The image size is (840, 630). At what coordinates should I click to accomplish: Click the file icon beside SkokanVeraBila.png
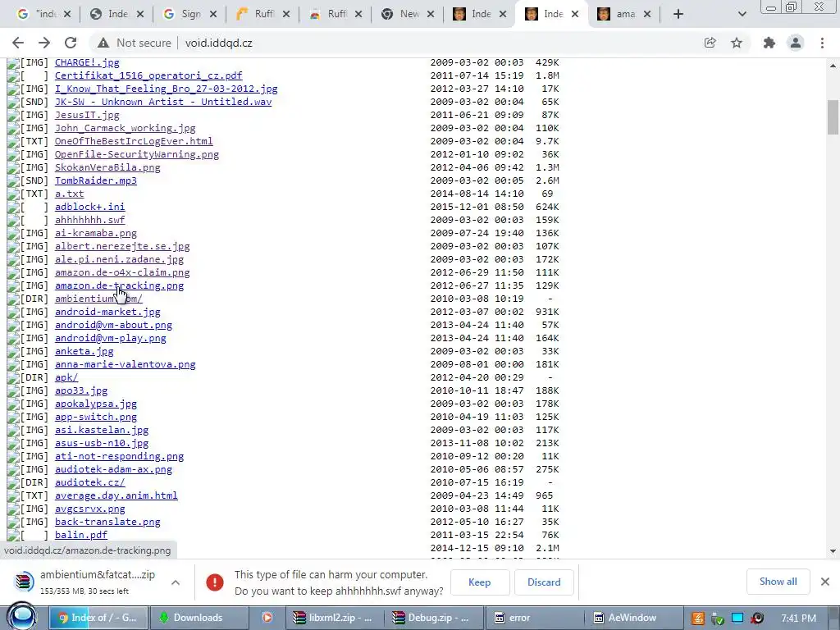coord(13,168)
